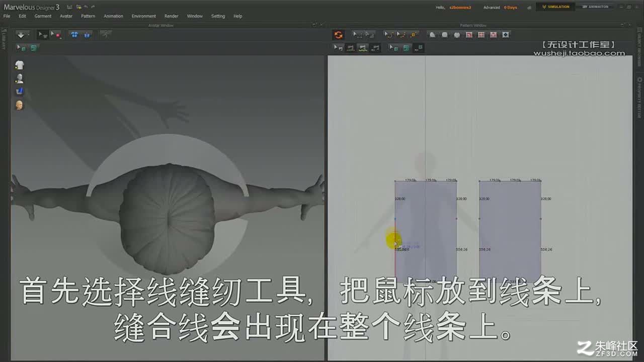The width and height of the screenshot is (644, 362).
Task: Click the blue Reset 2D arrangement garment icon
Action: [74, 35]
